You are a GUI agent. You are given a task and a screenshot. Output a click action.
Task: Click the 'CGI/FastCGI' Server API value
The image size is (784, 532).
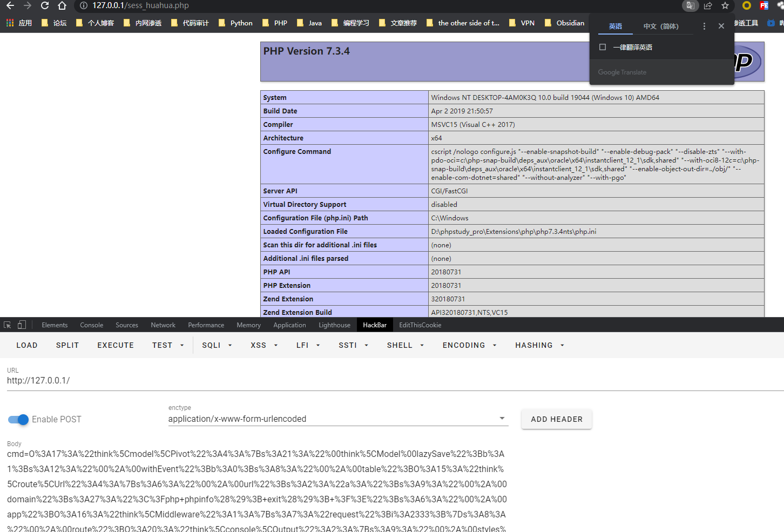449,191
